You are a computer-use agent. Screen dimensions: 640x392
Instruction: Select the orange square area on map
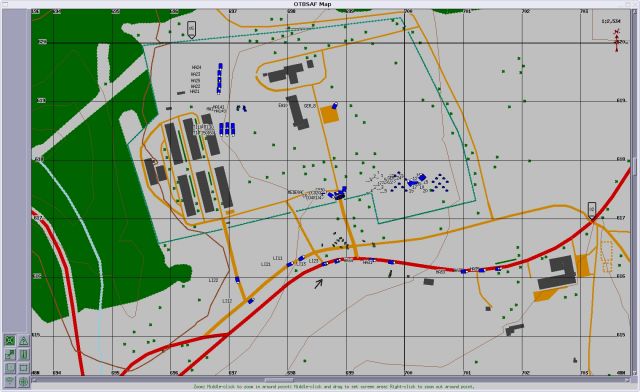[x=329, y=115]
